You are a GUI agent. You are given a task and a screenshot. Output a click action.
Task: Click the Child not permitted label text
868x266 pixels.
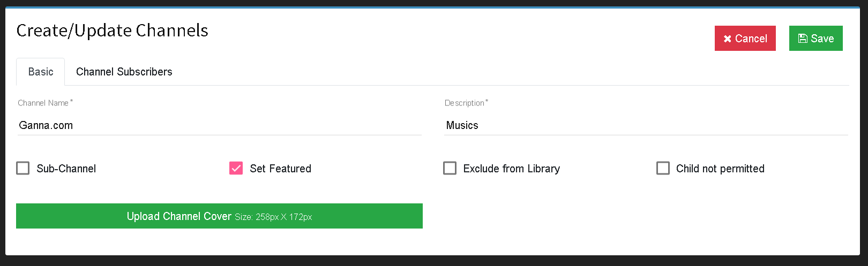tap(720, 169)
